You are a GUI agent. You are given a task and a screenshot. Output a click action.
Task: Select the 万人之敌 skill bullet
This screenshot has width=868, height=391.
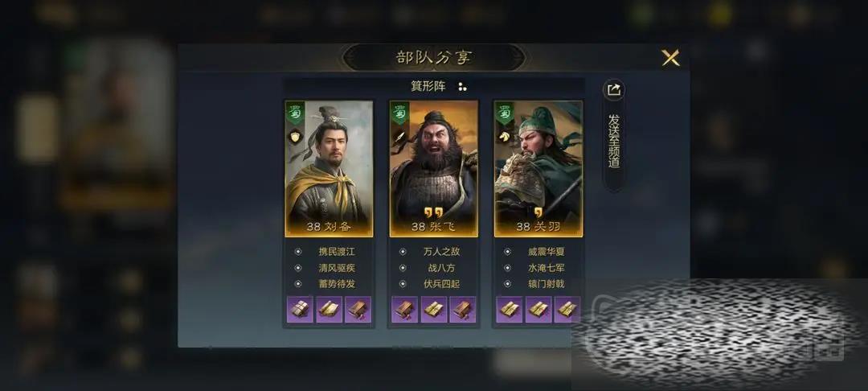coord(403,252)
